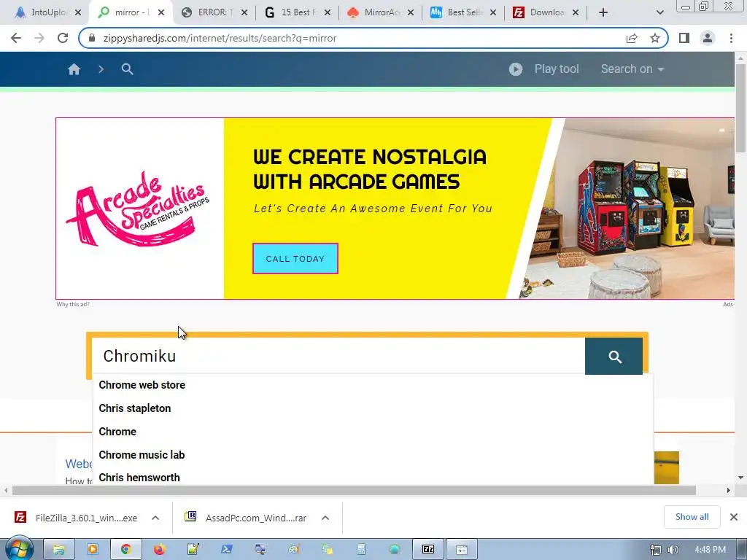The width and height of the screenshot is (747, 560).
Task: Click the address bar URL
Action: 220,38
